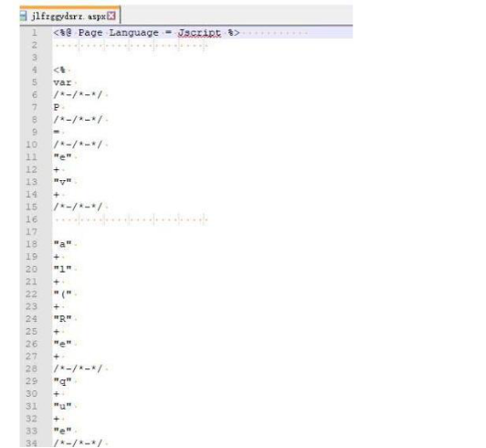Click line number 10 in the gutter
This screenshot has width=486, height=448.
pos(32,144)
